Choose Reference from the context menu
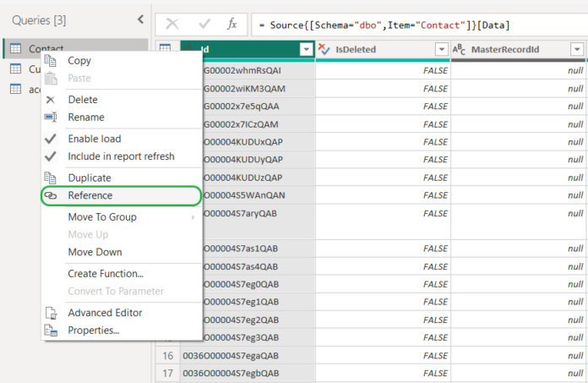 coord(90,195)
